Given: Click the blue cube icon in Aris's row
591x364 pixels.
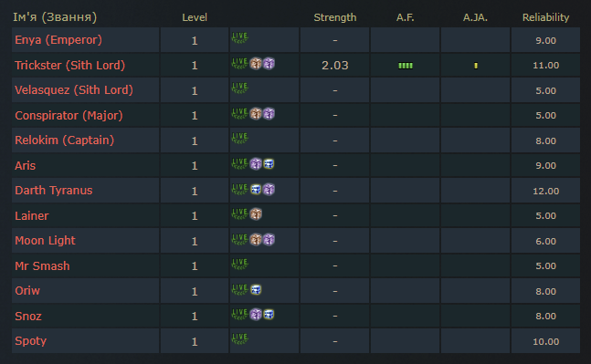Looking at the screenshot, I should pos(269,163).
